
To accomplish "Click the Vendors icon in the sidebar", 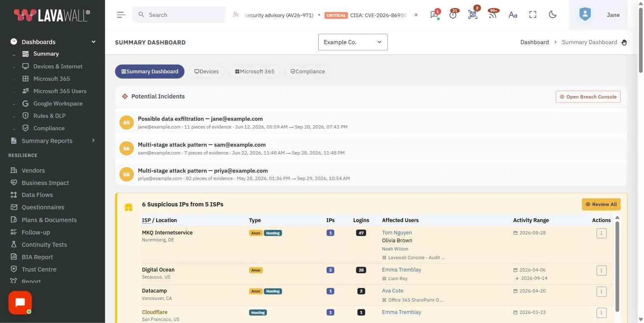I will tap(14, 170).
